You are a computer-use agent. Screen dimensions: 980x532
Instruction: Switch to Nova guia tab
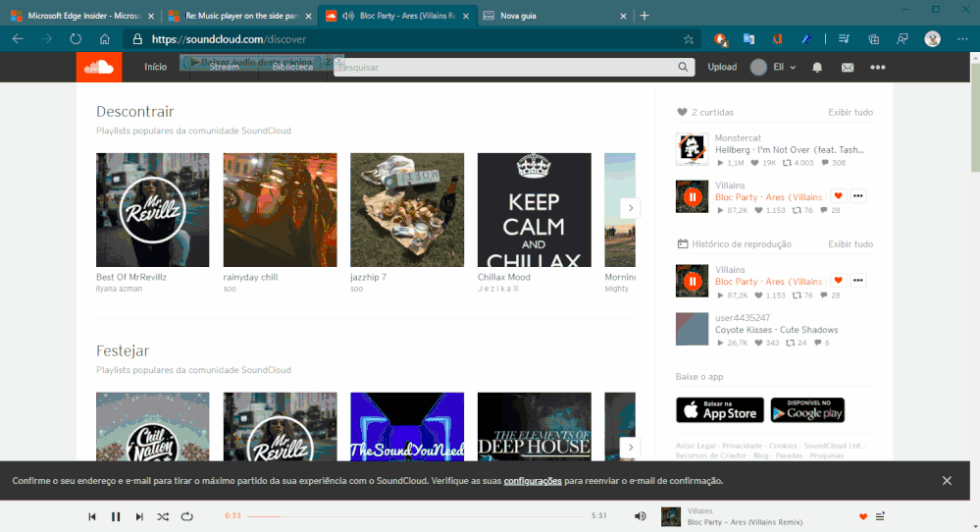pyautogui.click(x=555, y=16)
